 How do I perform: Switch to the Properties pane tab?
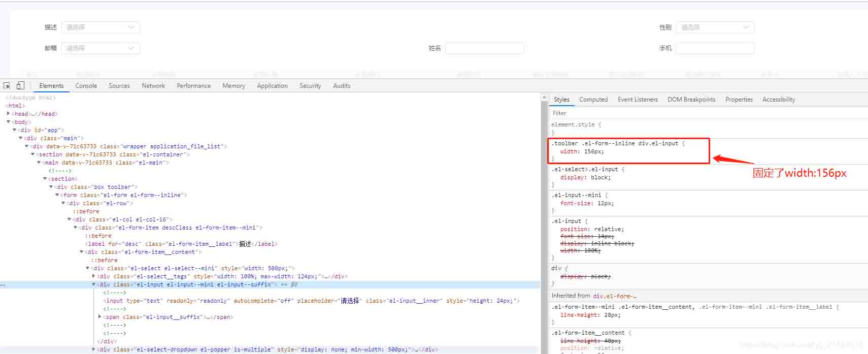click(x=739, y=100)
